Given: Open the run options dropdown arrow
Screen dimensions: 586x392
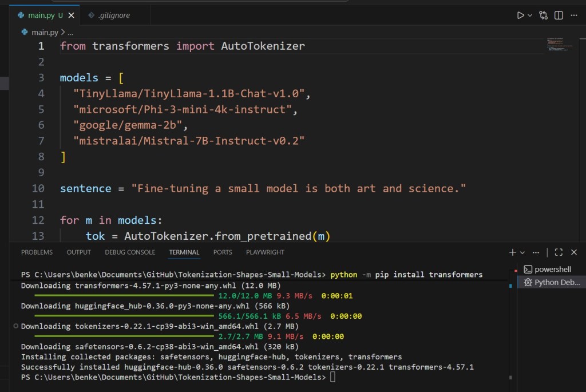Looking at the screenshot, I should click(x=530, y=15).
